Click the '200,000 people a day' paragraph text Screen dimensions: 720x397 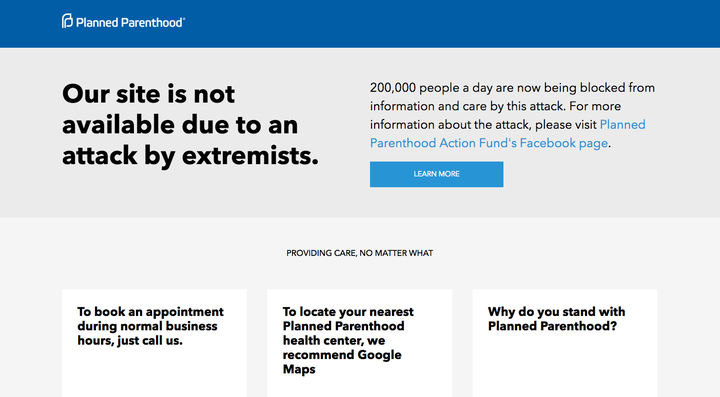coord(512,115)
